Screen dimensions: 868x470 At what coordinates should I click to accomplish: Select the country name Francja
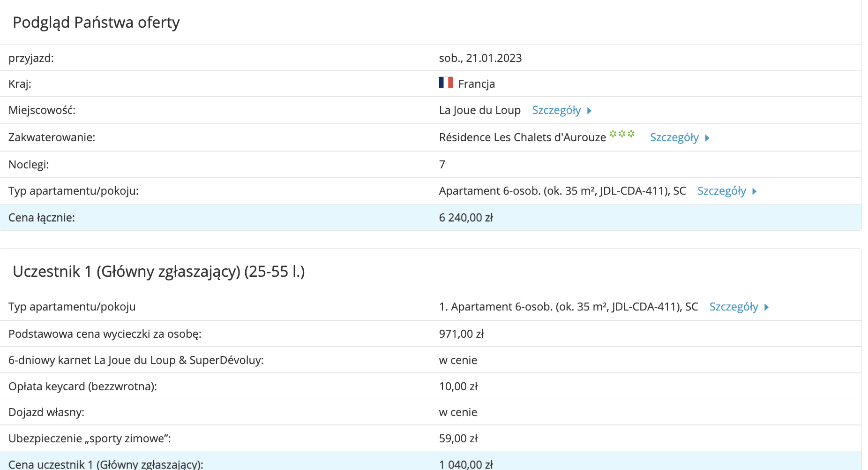click(476, 84)
